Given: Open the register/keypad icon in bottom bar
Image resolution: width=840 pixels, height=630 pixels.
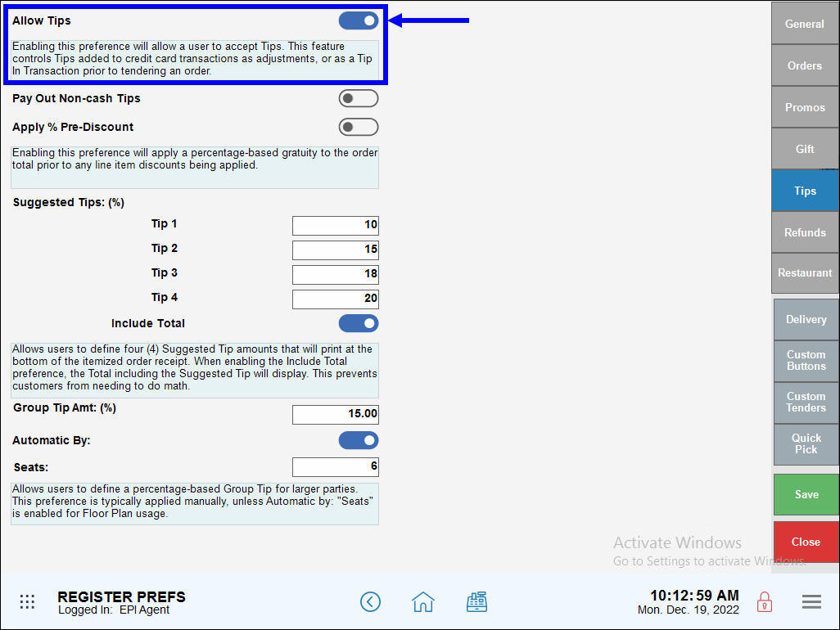Looking at the screenshot, I should [x=477, y=601].
